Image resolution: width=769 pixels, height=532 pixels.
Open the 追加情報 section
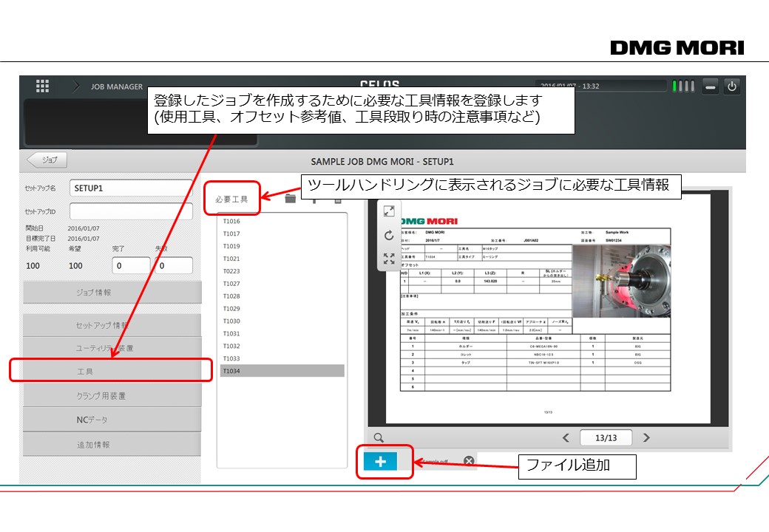(112, 444)
